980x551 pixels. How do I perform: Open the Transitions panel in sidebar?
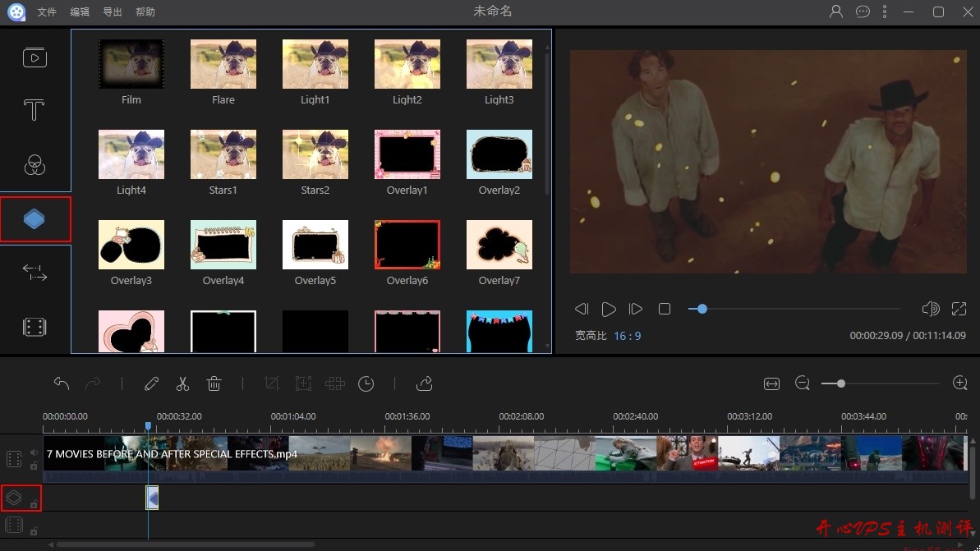(x=35, y=273)
